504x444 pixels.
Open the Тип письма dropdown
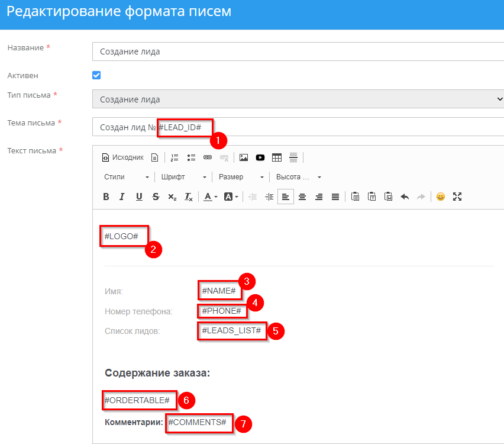pyautogui.click(x=298, y=99)
